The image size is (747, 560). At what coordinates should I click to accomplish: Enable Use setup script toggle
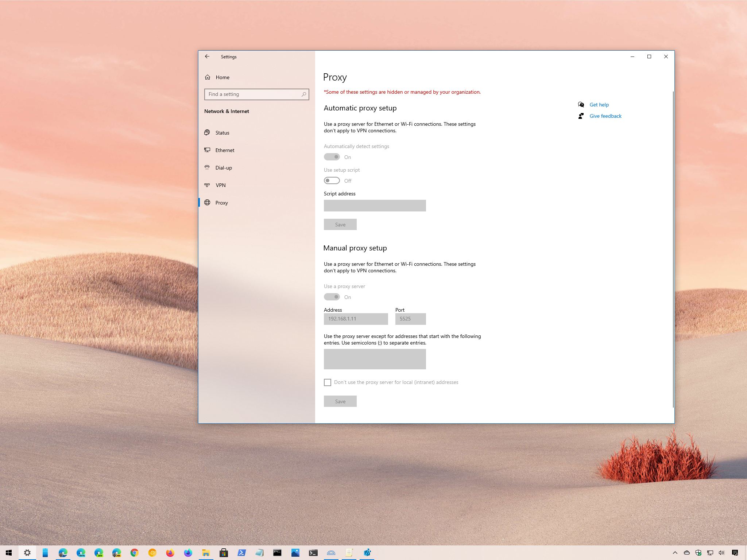click(x=331, y=180)
